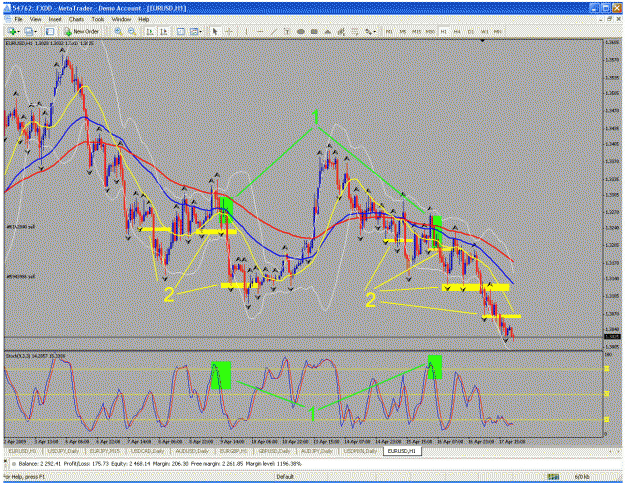Screen dimensions: 625x483
Task: Switch to the AUDJPY,Daily chart tab
Action: click(316, 451)
